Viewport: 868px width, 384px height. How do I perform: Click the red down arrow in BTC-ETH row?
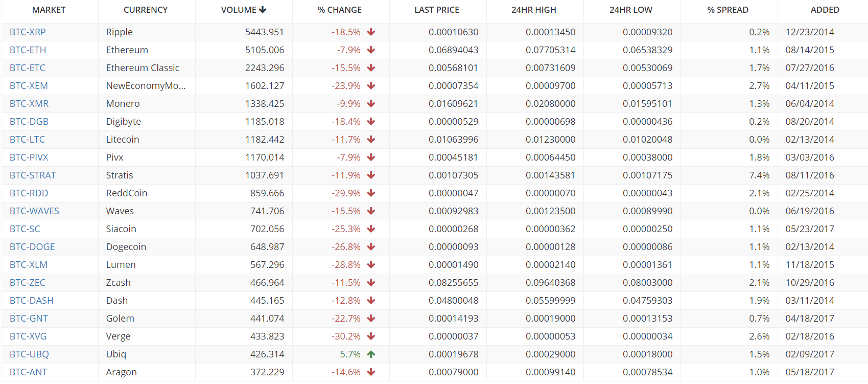[x=371, y=50]
